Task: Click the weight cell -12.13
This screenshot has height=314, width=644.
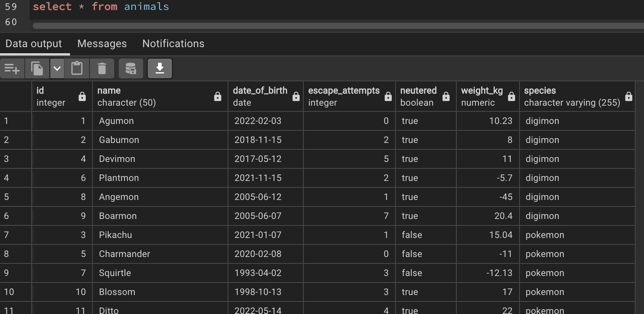Action: 488,273
